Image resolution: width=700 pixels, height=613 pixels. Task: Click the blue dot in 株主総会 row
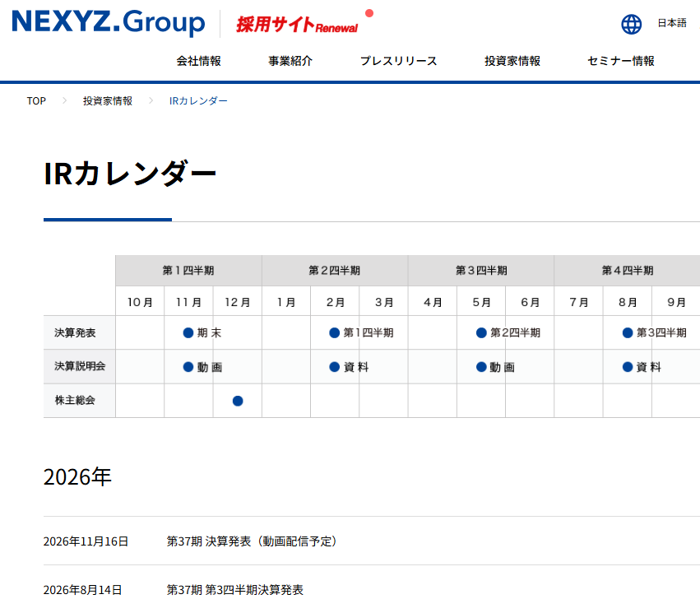click(238, 401)
